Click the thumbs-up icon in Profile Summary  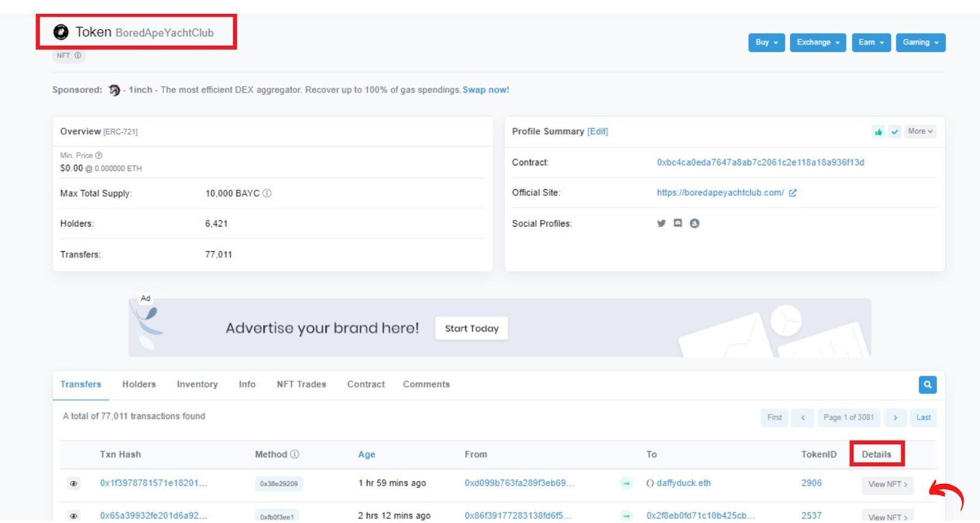(x=878, y=132)
